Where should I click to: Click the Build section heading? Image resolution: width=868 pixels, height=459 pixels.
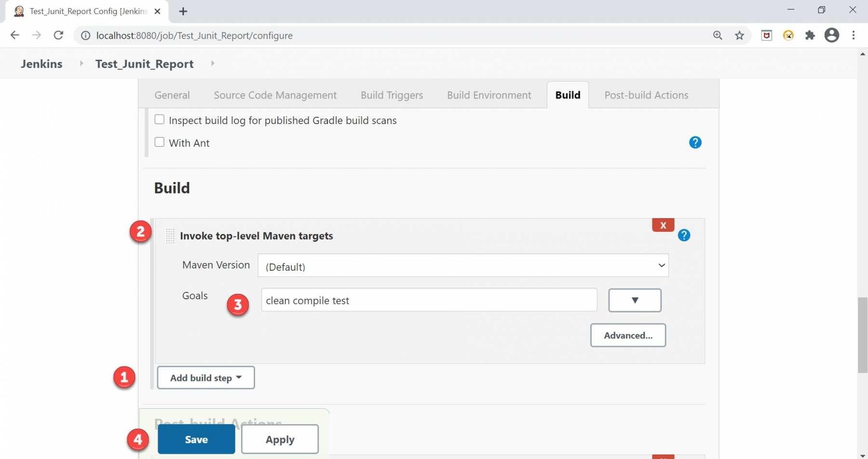(172, 188)
